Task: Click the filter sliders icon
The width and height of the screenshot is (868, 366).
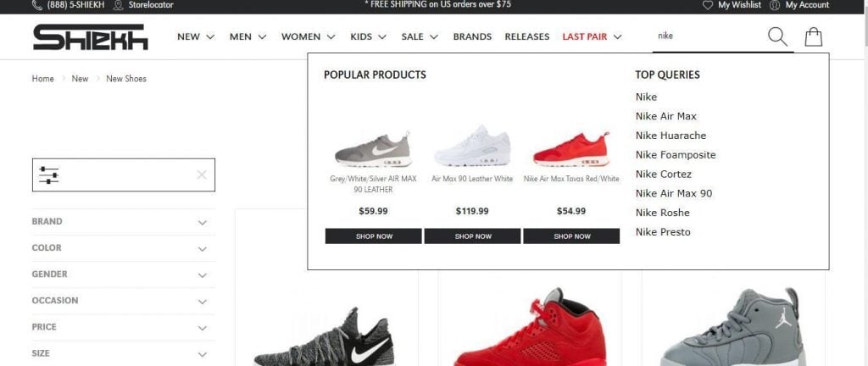Action: pos(48,175)
